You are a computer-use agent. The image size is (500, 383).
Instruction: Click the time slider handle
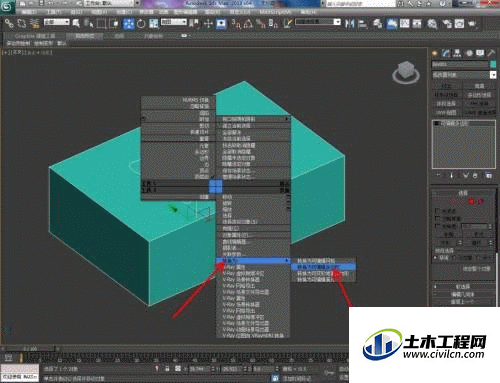(29, 349)
